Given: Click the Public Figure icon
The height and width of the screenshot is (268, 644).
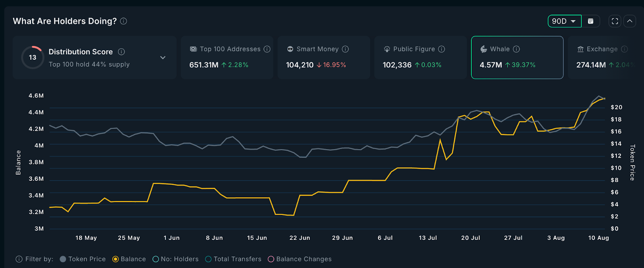Looking at the screenshot, I should click(x=387, y=49).
